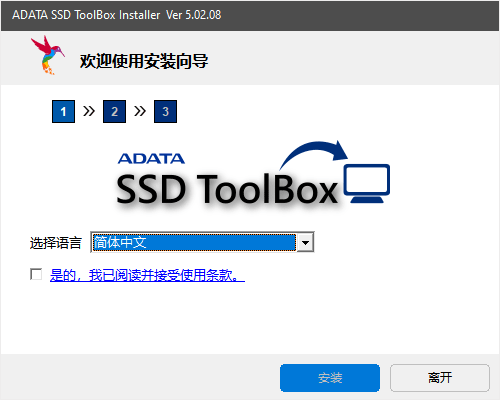Image resolution: width=500 pixels, height=400 pixels.
Task: Select the 简体中文 language combo box field
Action: click(x=202, y=242)
